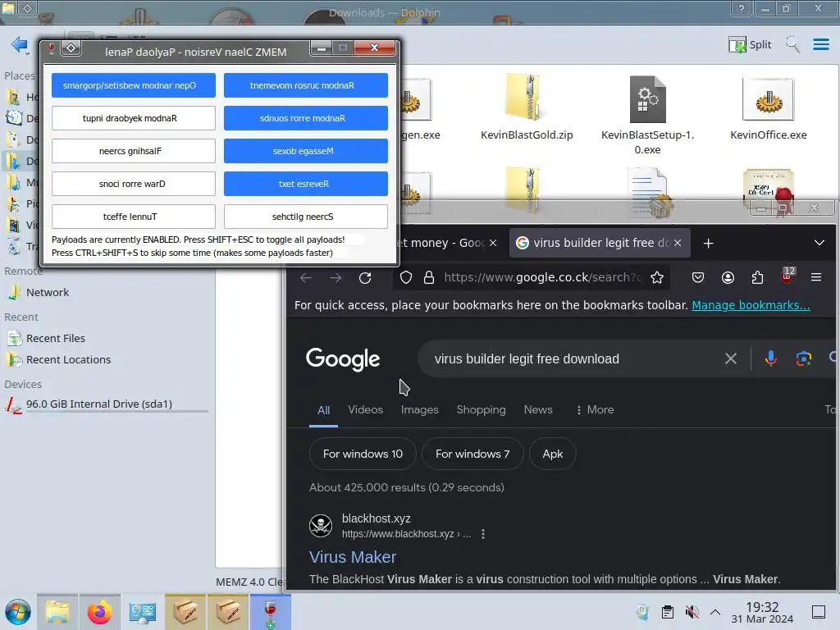Enable the 'snoci rorre warD' payload
This screenshot has width=840, height=630.
[134, 184]
